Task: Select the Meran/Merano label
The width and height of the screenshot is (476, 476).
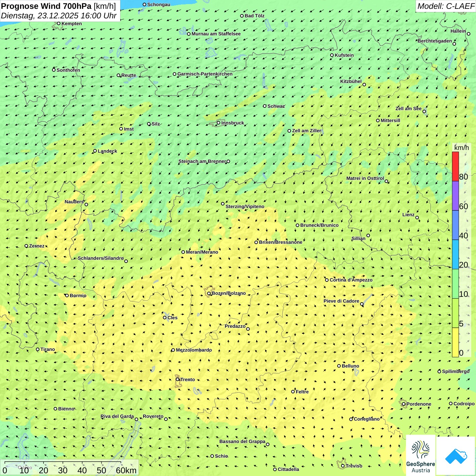Action: tap(202, 252)
